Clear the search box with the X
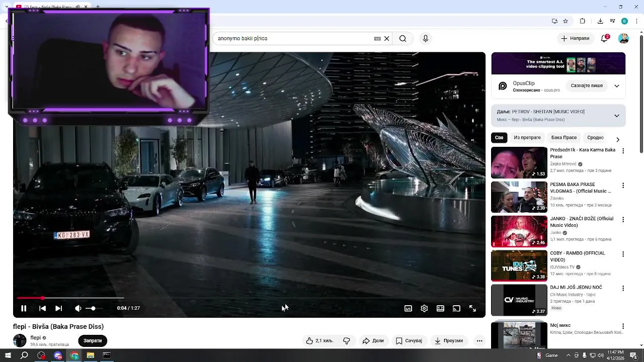 (x=386, y=38)
